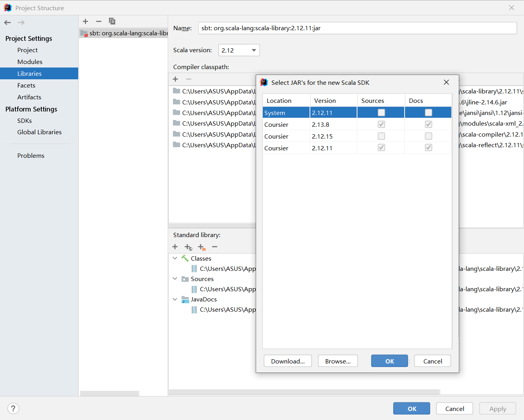Screen dimensions: 524x420
Task: Toggle Sources checkbox for Coursier 2.12.15
Action: tap(381, 136)
